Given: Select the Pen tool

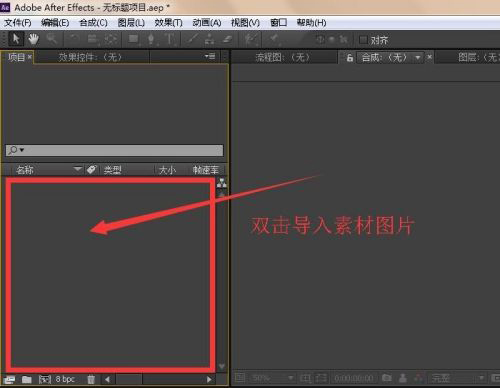Looking at the screenshot, I should (151, 39).
